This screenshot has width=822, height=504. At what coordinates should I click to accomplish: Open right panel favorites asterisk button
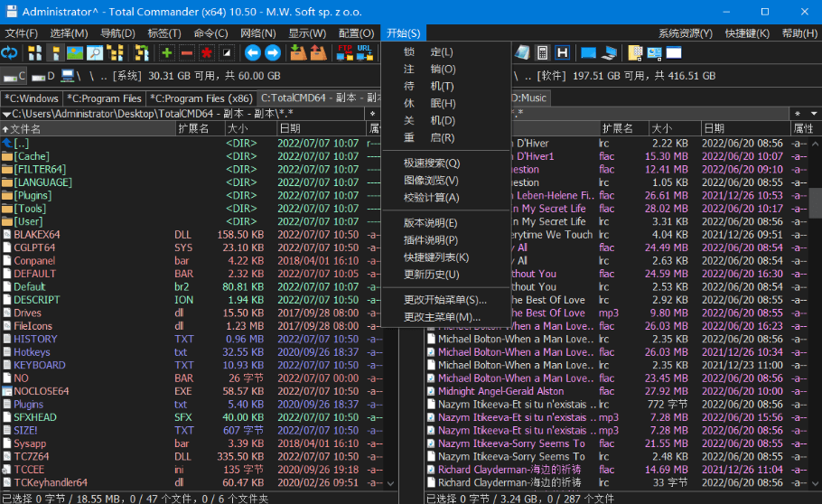798,113
